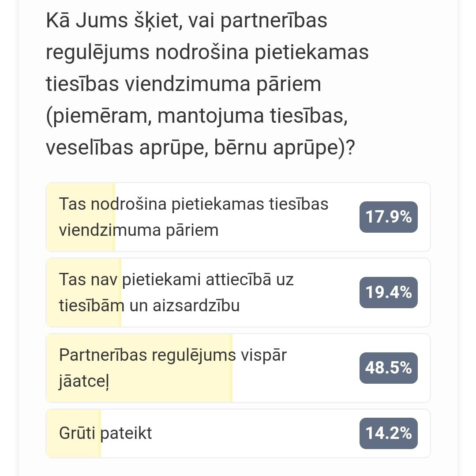Click the text "viendzimuma pāriem" in the first option

coord(139,230)
